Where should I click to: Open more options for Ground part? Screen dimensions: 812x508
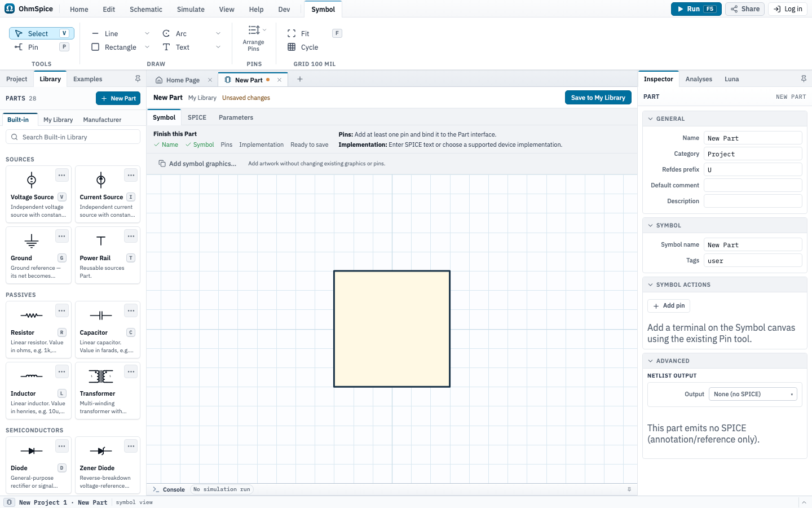62,237
